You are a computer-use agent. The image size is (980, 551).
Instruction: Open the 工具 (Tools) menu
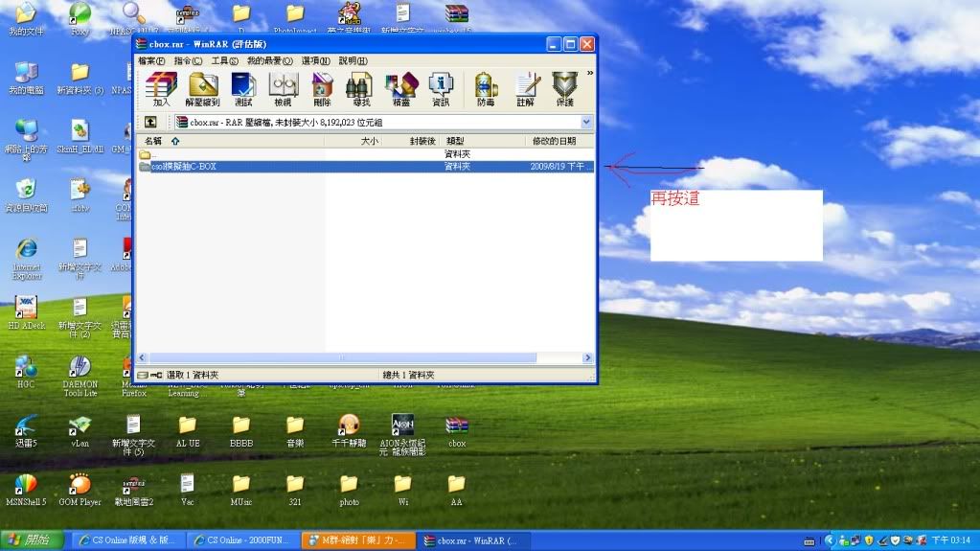point(224,60)
